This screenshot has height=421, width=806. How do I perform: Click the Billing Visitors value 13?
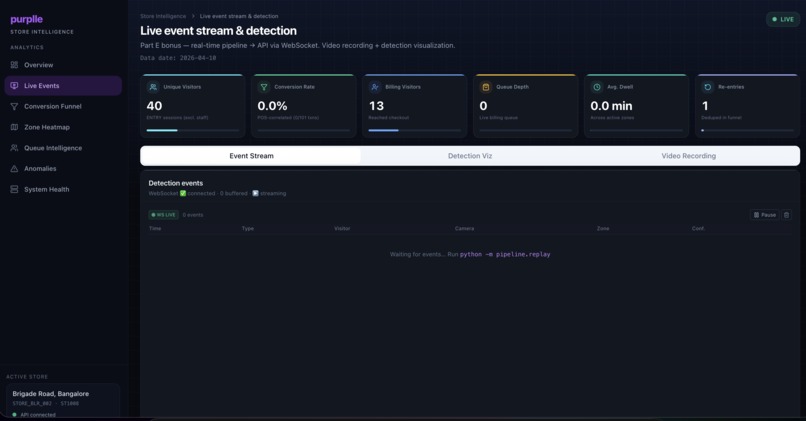376,106
